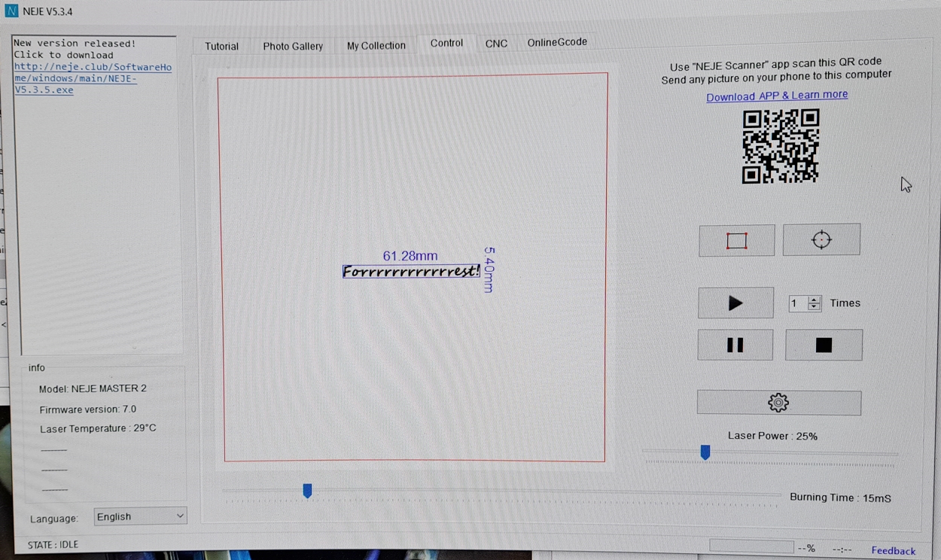Click the Download APP & Learn more link
The height and width of the screenshot is (560, 941).
777,96
